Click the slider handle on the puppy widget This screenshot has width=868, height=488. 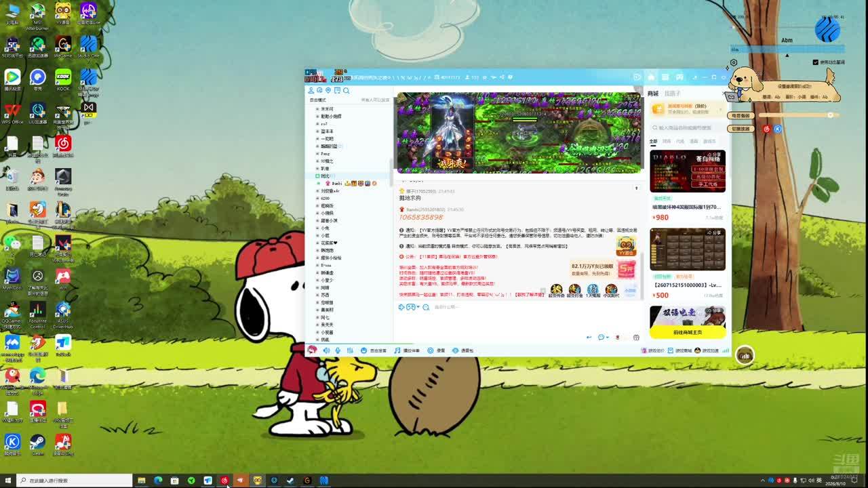830,115
